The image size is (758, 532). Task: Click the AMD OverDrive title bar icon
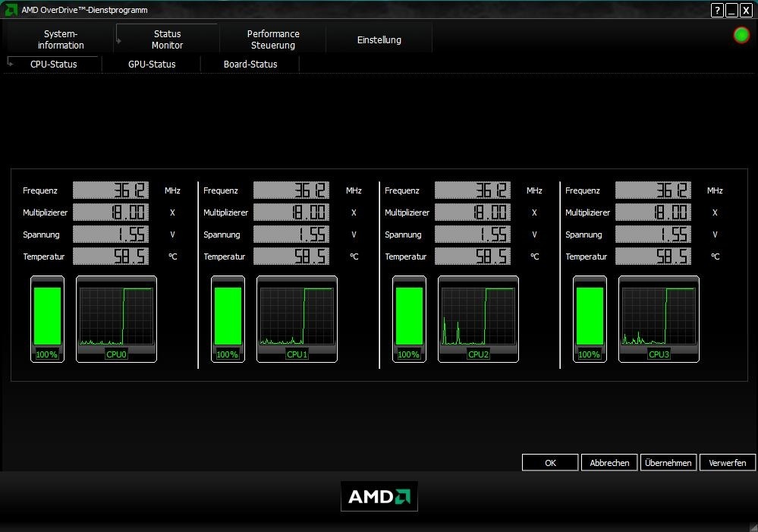11,10
